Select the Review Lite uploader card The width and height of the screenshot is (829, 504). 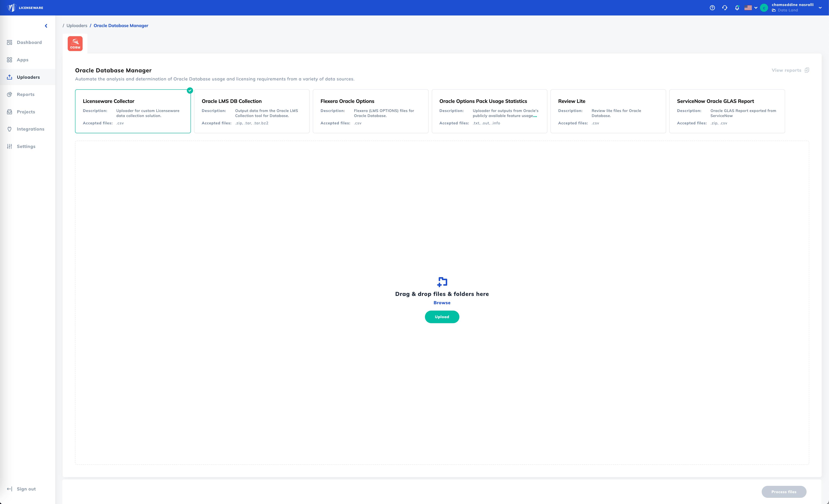[608, 111]
